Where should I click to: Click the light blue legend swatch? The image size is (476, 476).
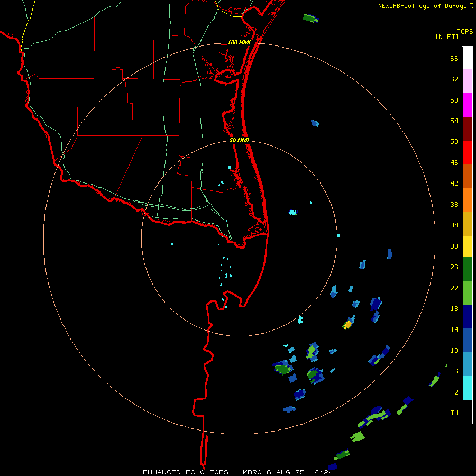tap(467, 364)
